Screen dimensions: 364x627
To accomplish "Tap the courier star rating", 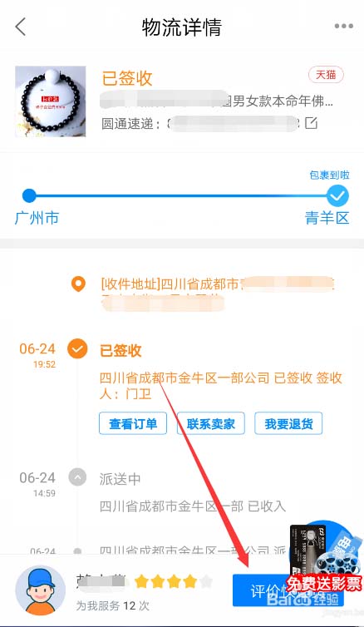I will click(x=174, y=582).
